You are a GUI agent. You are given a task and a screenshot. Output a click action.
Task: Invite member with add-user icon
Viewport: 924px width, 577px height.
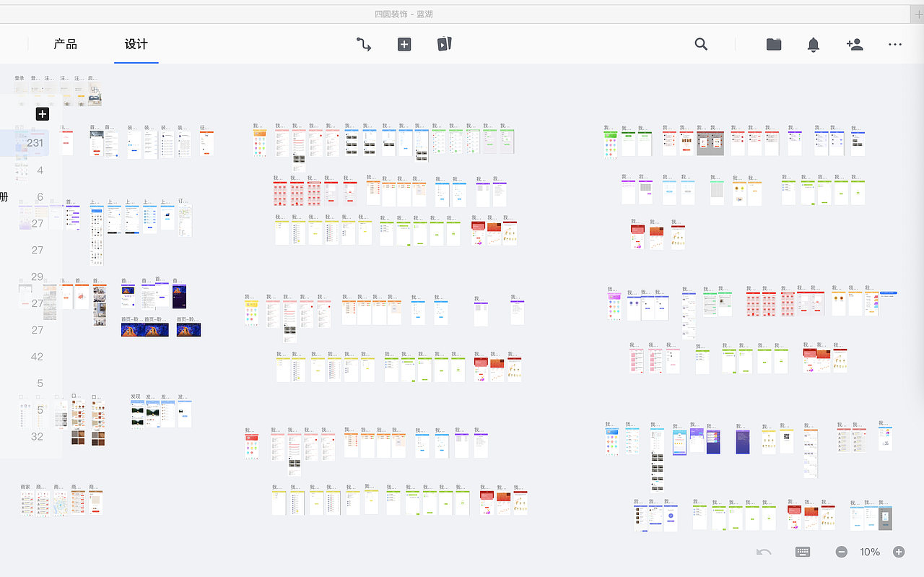855,44
